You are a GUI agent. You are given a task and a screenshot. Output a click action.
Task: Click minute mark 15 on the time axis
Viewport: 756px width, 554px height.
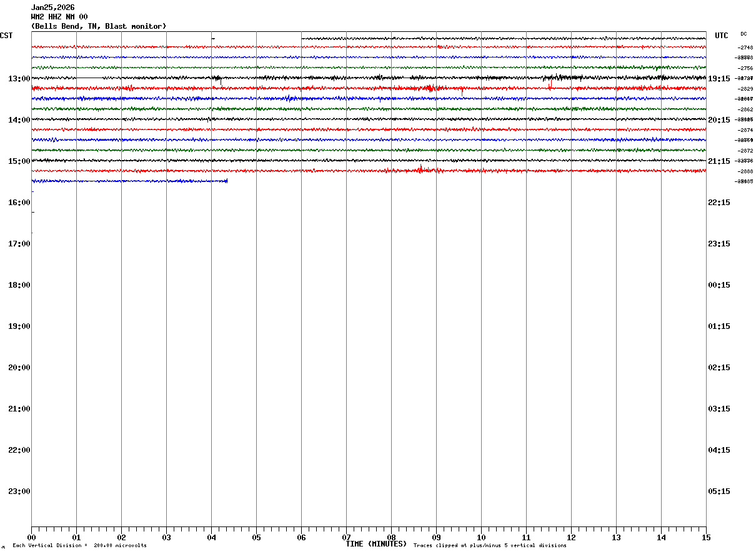[x=706, y=537]
